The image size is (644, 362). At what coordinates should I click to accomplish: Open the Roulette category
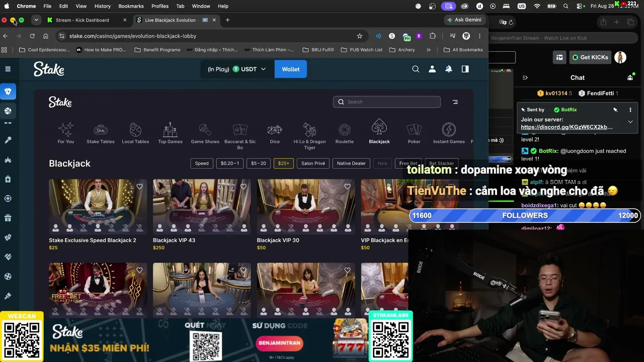click(x=345, y=134)
